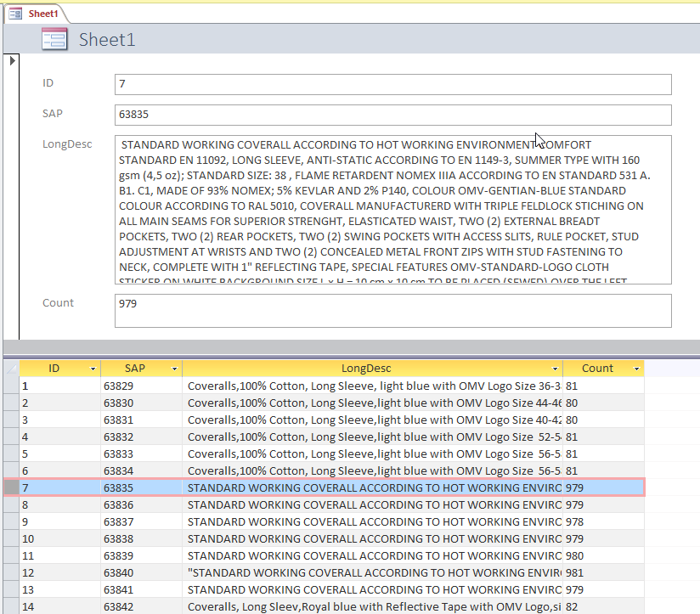Viewport: 700px width, 614px height.
Task: Click SAP cell 63838
Action: [142, 538]
